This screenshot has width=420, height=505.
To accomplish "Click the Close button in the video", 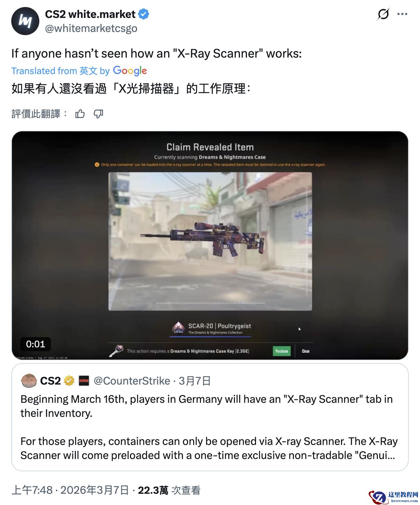I will pyautogui.click(x=306, y=351).
